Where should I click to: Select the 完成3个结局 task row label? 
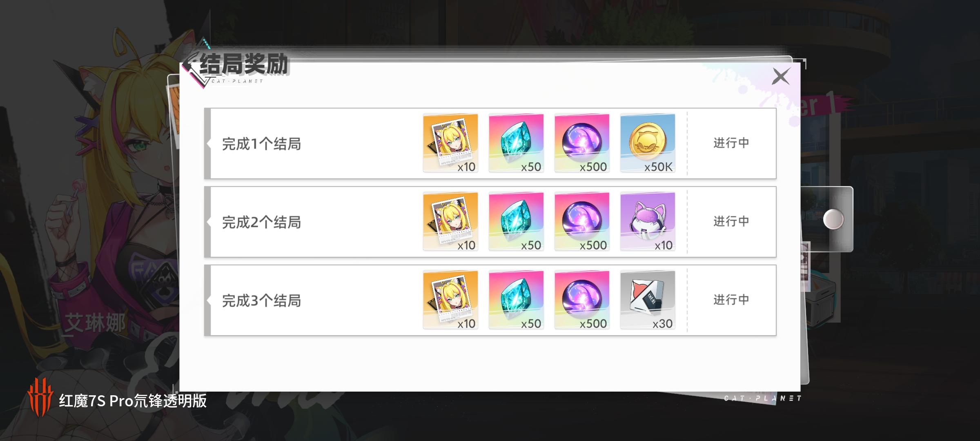click(261, 301)
